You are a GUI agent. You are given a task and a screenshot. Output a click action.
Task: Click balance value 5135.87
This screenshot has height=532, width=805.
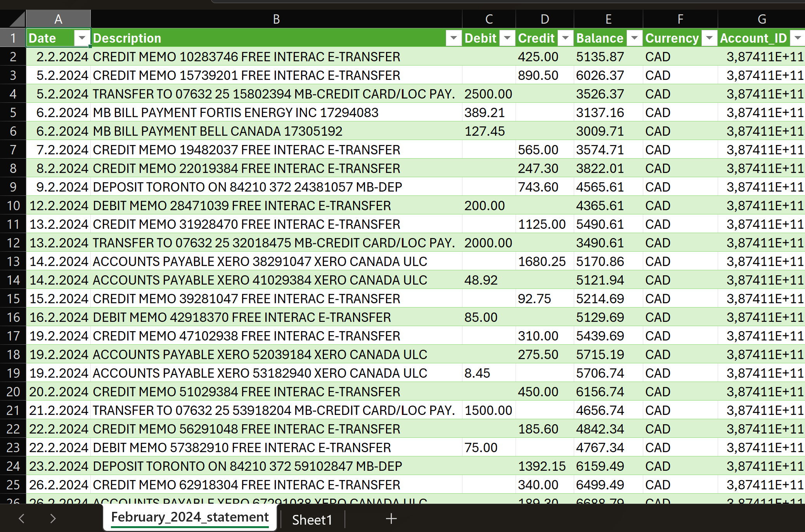click(608, 57)
